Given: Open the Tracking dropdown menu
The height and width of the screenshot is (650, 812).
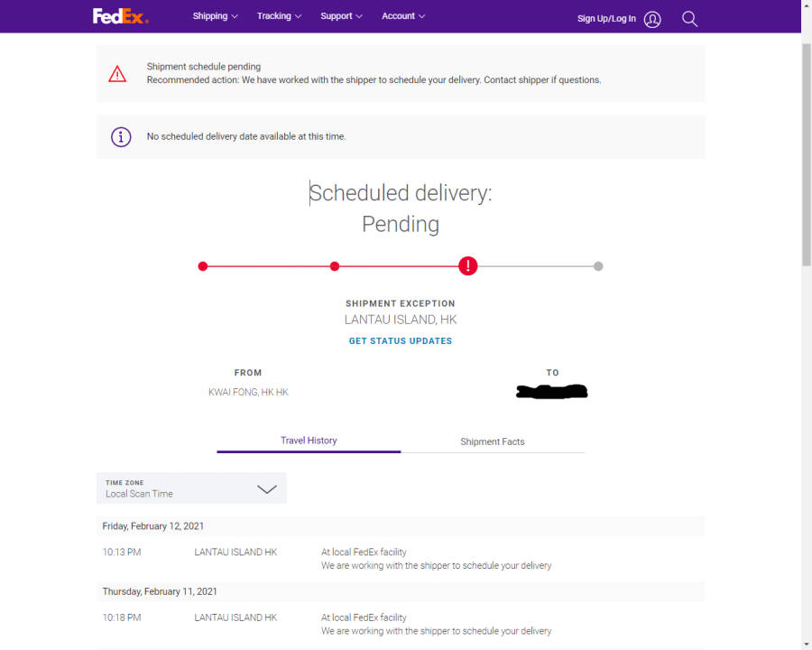Looking at the screenshot, I should coord(278,15).
